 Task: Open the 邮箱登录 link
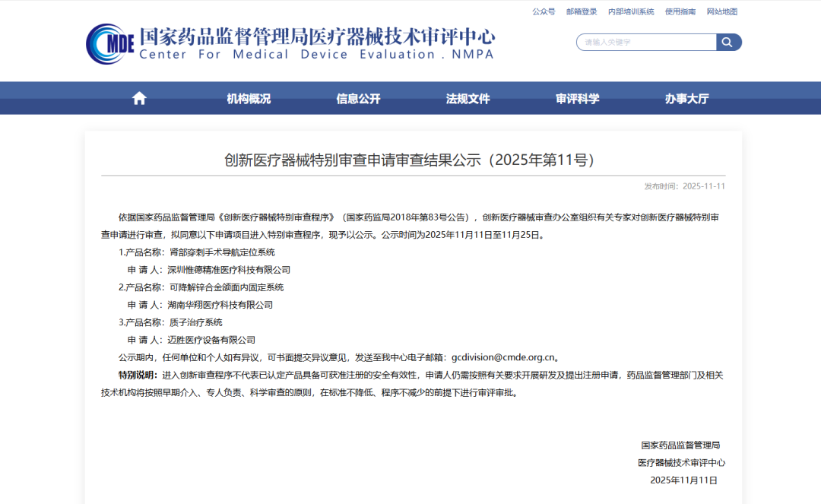[x=582, y=11]
